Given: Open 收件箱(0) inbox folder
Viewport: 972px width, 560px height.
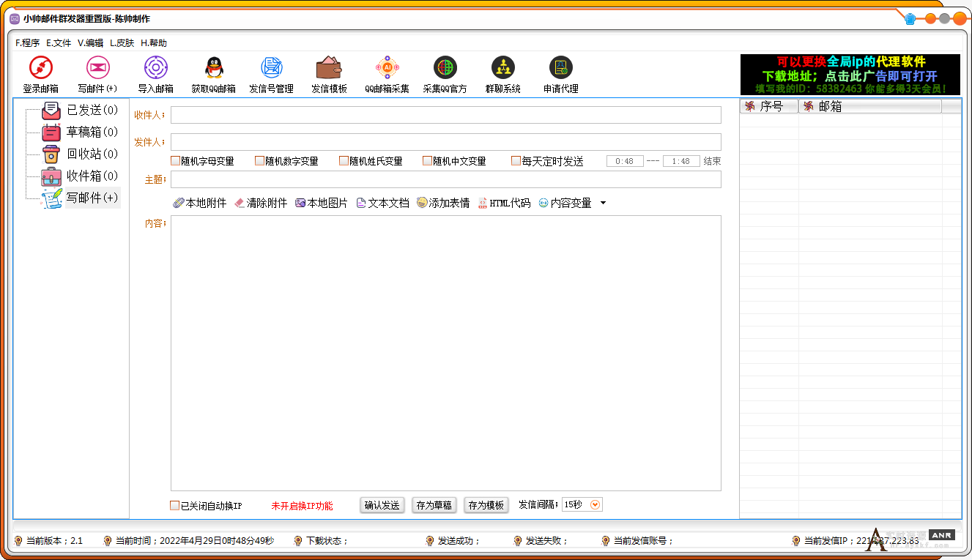Looking at the screenshot, I should [92, 176].
